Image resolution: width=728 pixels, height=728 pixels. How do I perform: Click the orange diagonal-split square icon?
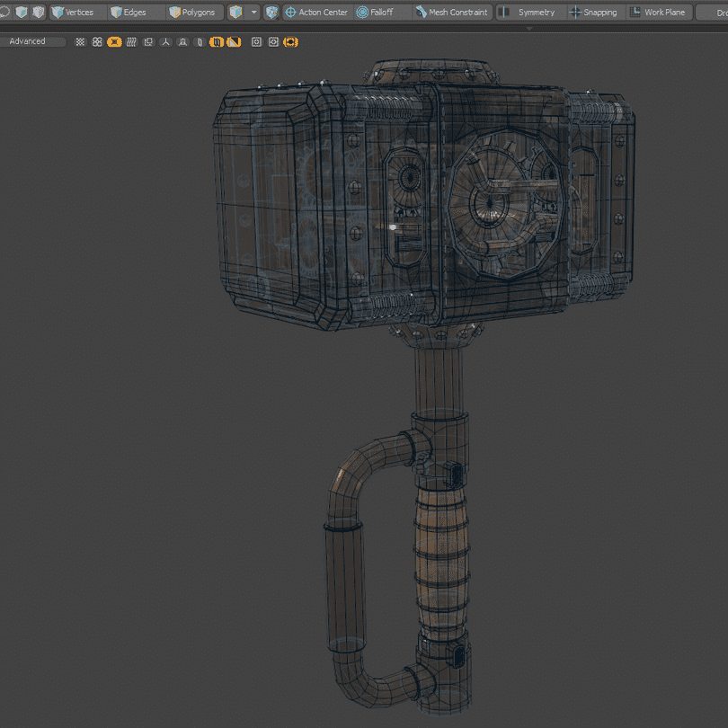pos(233,42)
